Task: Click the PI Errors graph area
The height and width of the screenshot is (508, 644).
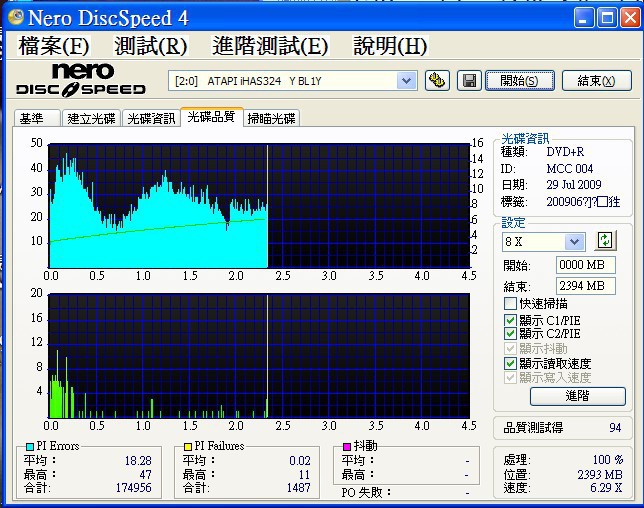Action: click(x=259, y=206)
